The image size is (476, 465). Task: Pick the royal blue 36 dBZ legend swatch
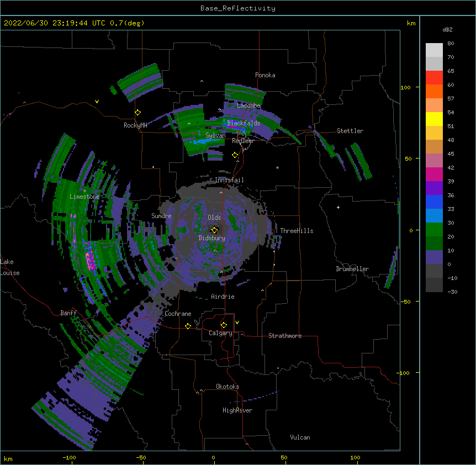434,202
